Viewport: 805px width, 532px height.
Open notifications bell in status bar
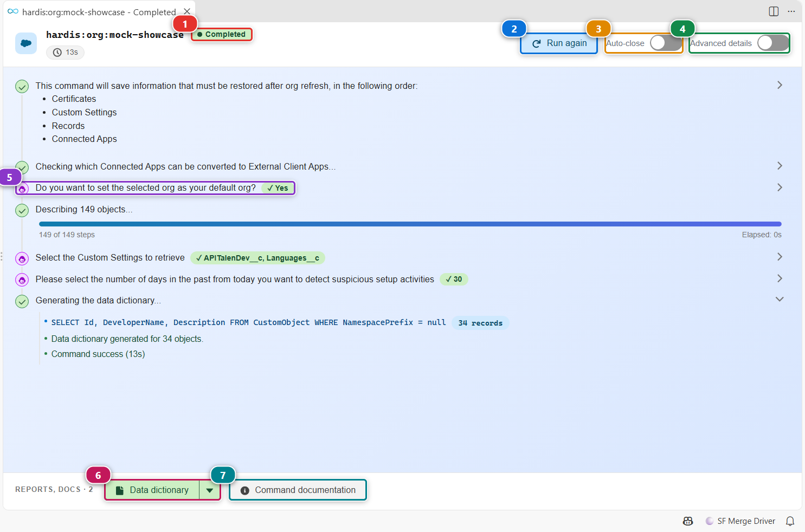point(790,521)
